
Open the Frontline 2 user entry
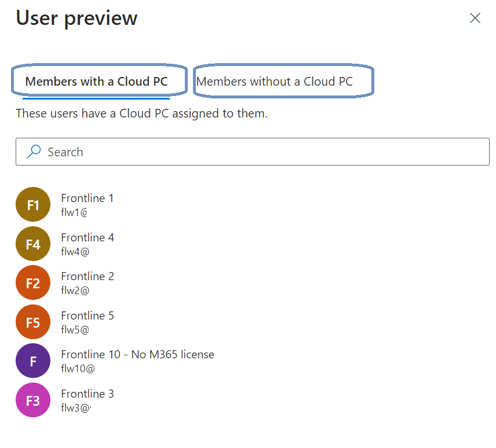tap(87, 276)
